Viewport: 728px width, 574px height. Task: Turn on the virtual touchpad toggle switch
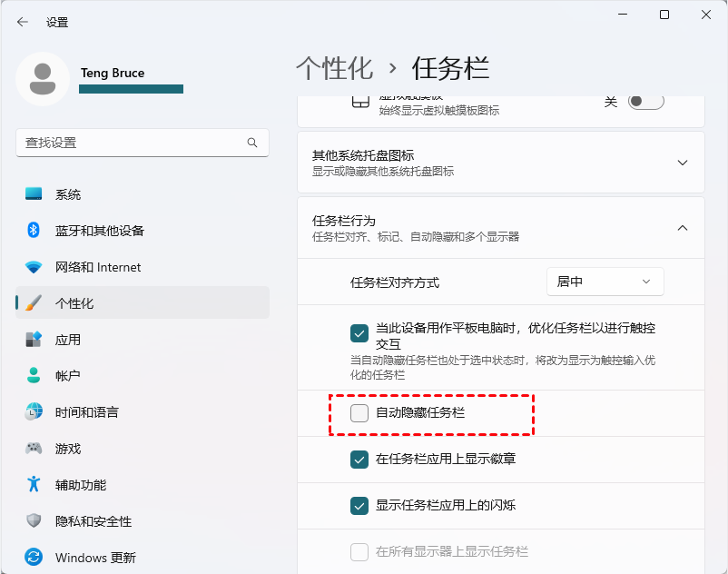645,101
